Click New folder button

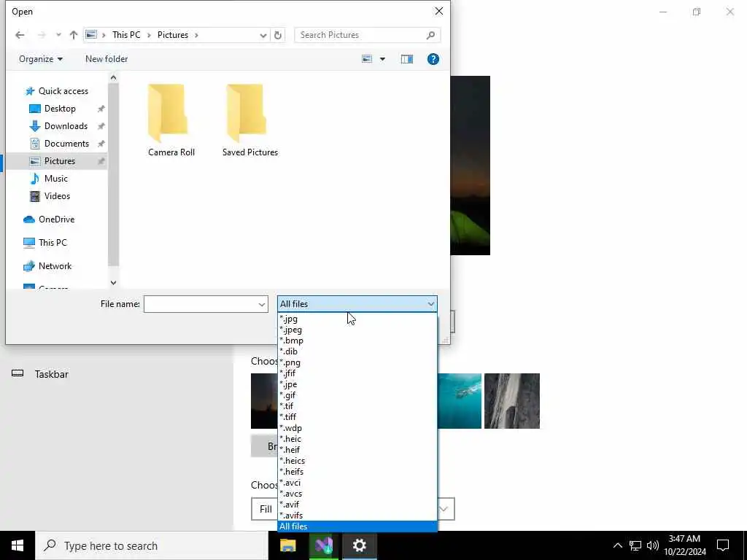(107, 59)
